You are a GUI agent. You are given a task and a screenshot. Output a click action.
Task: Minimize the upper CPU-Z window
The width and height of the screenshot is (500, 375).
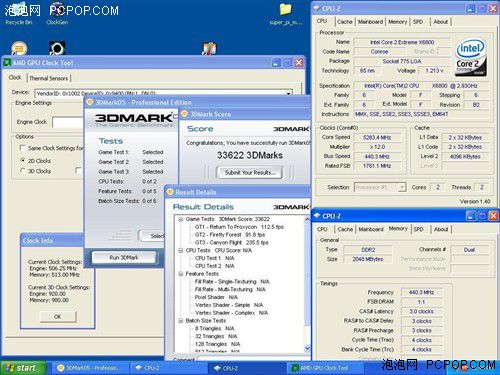pos(470,8)
